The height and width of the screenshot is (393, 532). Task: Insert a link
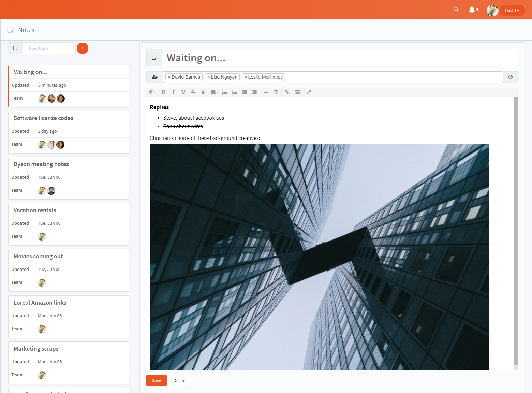287,92
